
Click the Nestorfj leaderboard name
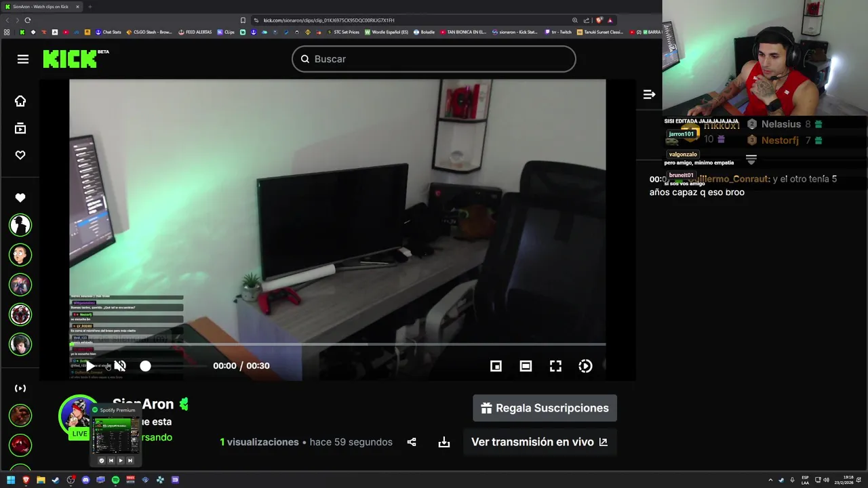click(x=780, y=140)
